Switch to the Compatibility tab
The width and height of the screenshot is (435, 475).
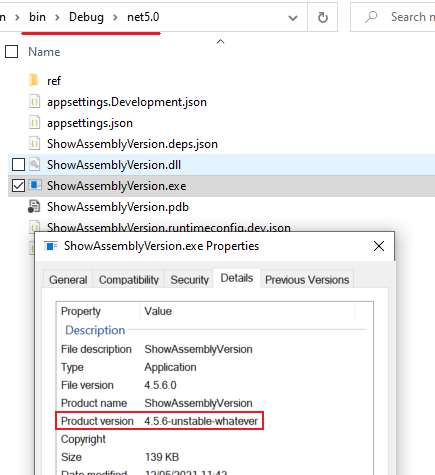[129, 280]
